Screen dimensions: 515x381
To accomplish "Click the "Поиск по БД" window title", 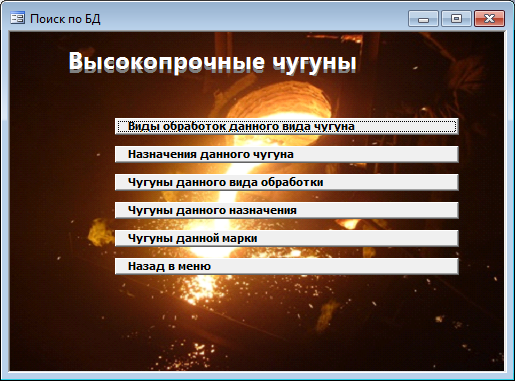I will tap(65, 19).
